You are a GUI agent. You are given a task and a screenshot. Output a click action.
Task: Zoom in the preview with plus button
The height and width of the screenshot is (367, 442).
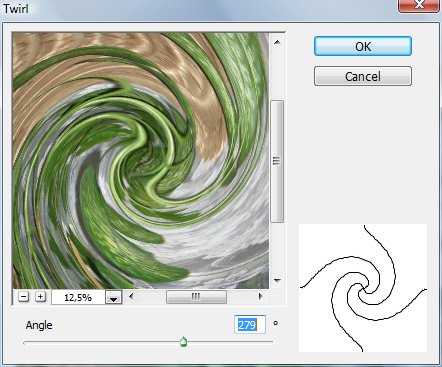[40, 296]
